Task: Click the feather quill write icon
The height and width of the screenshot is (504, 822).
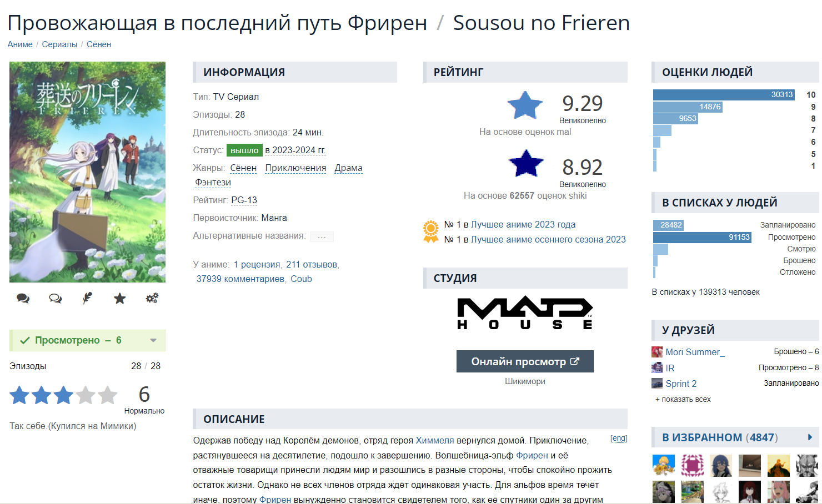Action: 87,298
